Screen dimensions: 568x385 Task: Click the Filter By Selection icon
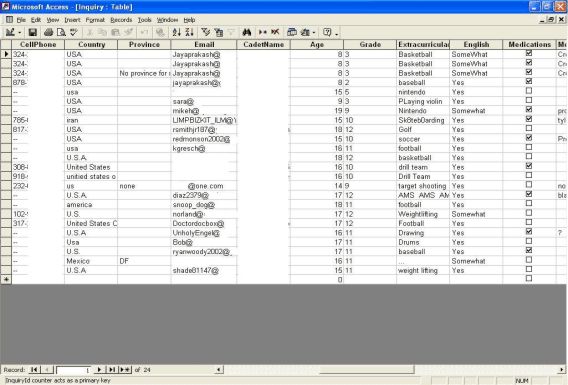[205, 33]
